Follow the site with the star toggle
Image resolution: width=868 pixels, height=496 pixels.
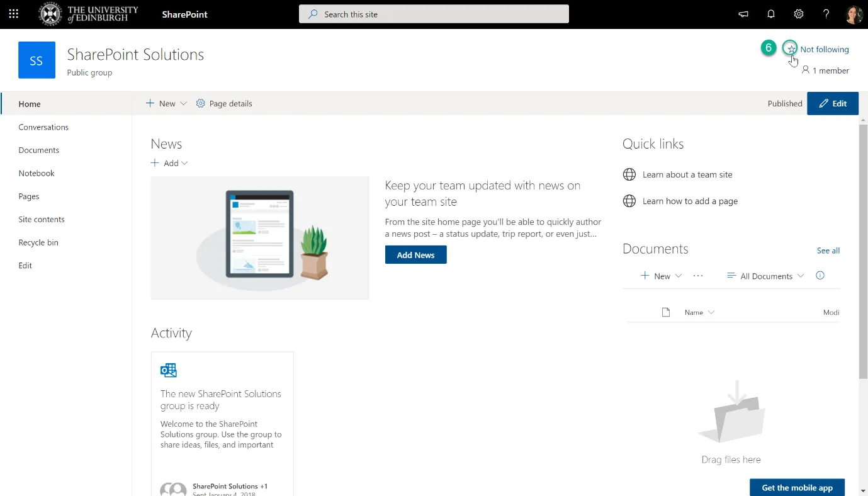tap(790, 48)
